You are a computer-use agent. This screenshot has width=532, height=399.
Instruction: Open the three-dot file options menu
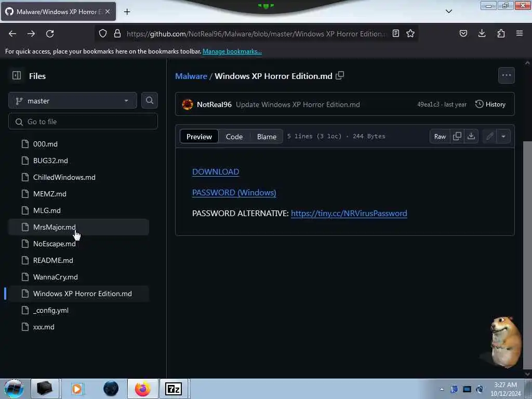[507, 75]
